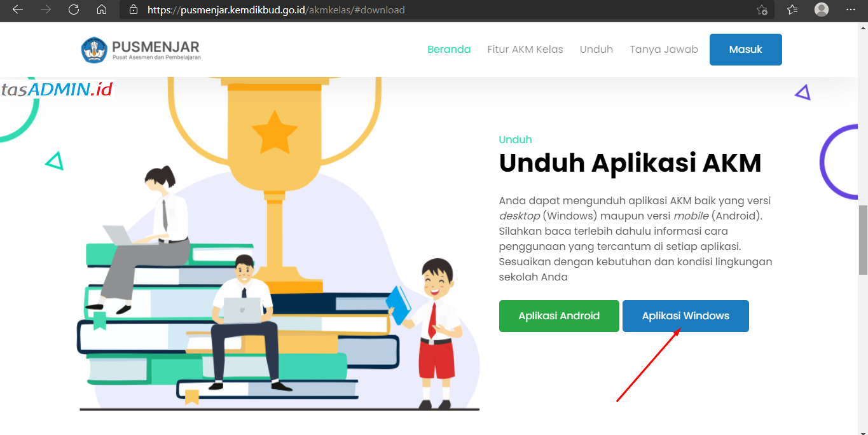Image resolution: width=868 pixels, height=435 pixels.
Task: Select the Unduh nav item
Action: point(596,50)
